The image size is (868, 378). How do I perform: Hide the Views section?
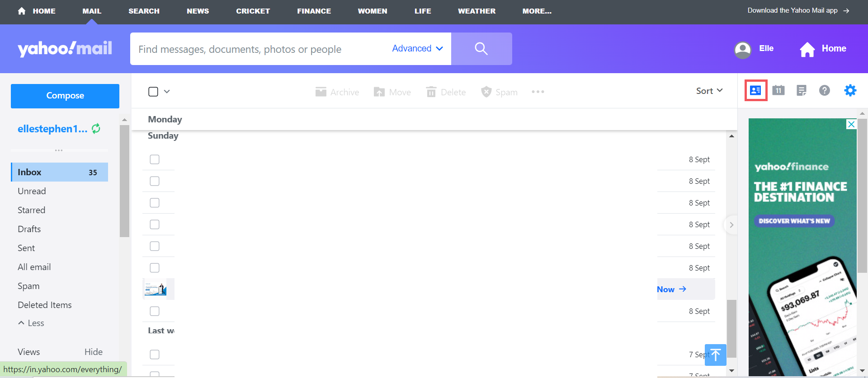click(x=94, y=352)
